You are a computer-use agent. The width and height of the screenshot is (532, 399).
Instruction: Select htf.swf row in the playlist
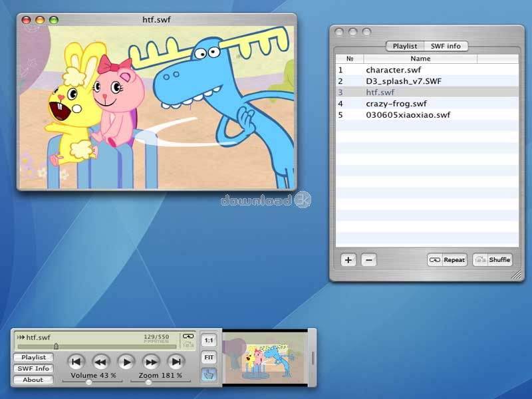pyautogui.click(x=427, y=92)
